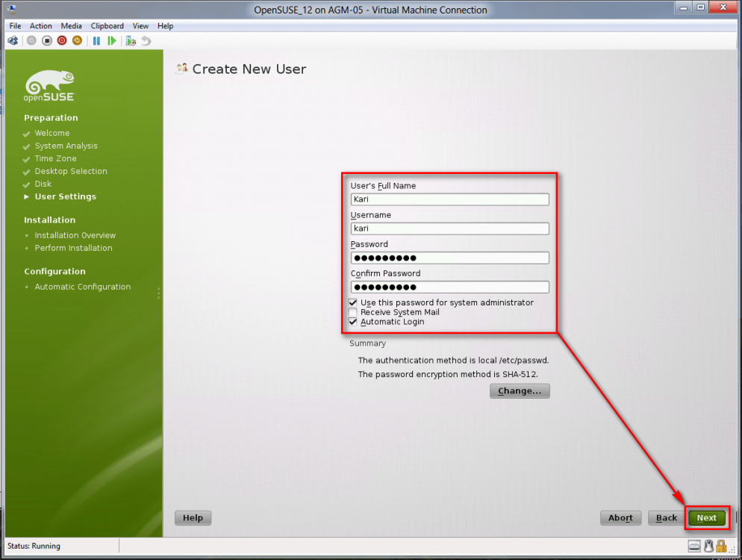This screenshot has width=742, height=560.
Task: Click the Abort button
Action: click(x=620, y=517)
